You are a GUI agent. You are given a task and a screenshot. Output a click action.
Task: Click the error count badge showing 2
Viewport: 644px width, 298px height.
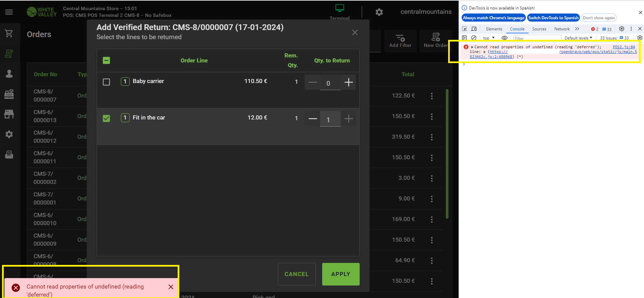[x=595, y=29]
